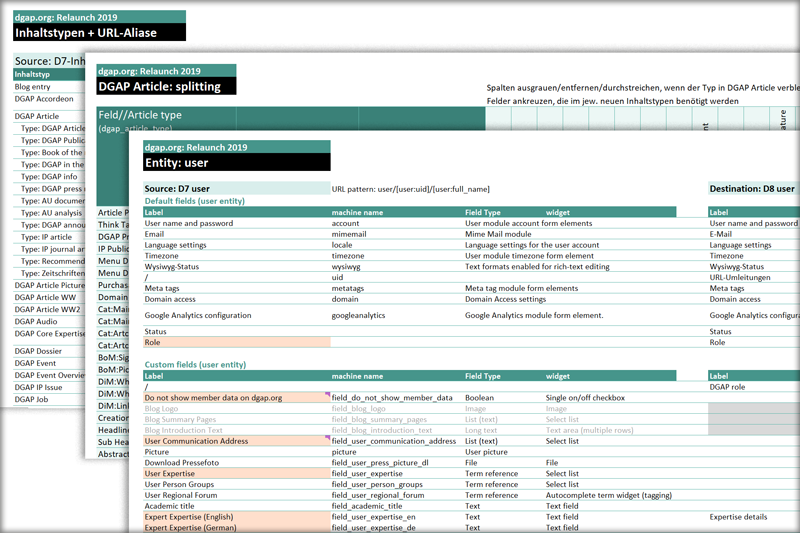Click 'DGAP Accordeon' in Inhaltstypen sheet
Viewport: 800px width, 533px height.
(x=44, y=98)
